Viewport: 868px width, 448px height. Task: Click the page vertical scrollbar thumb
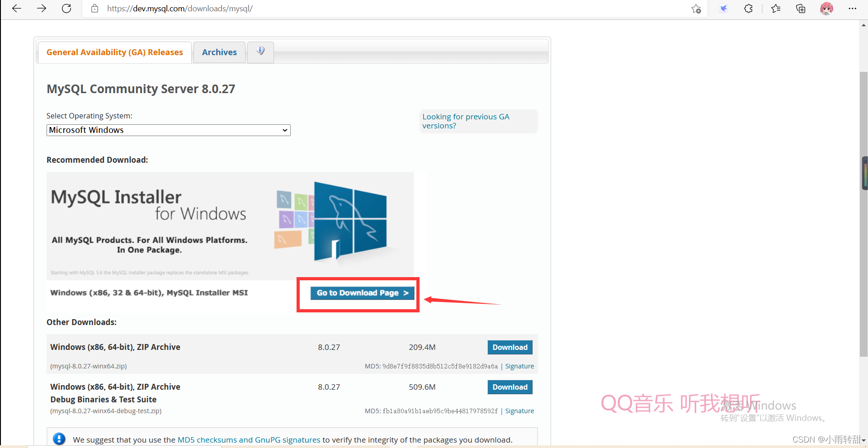[863, 214]
